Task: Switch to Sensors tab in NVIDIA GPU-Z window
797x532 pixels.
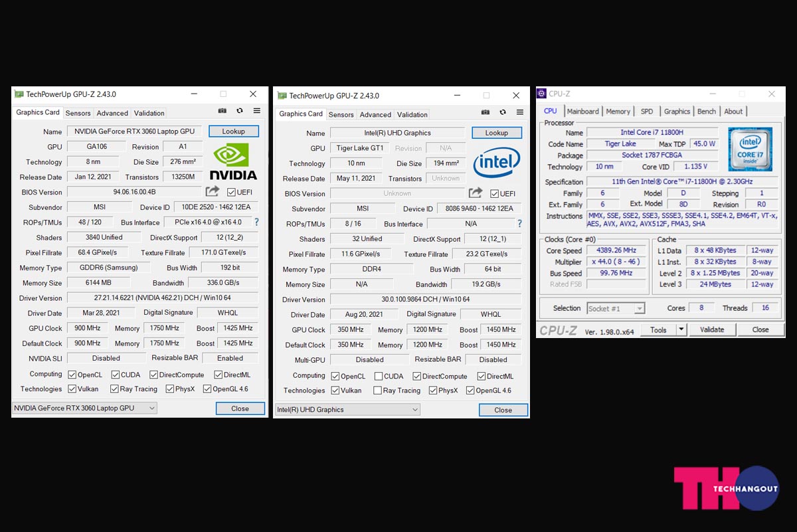Action: pyautogui.click(x=78, y=113)
